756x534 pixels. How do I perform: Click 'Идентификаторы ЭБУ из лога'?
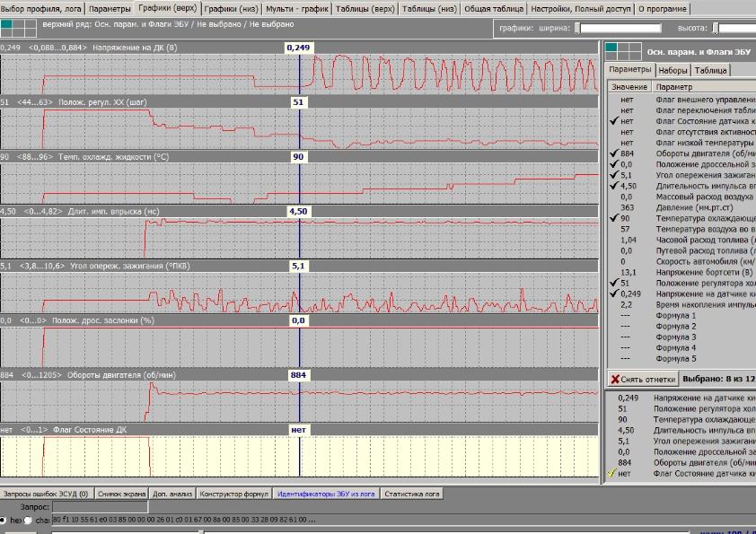tap(326, 494)
